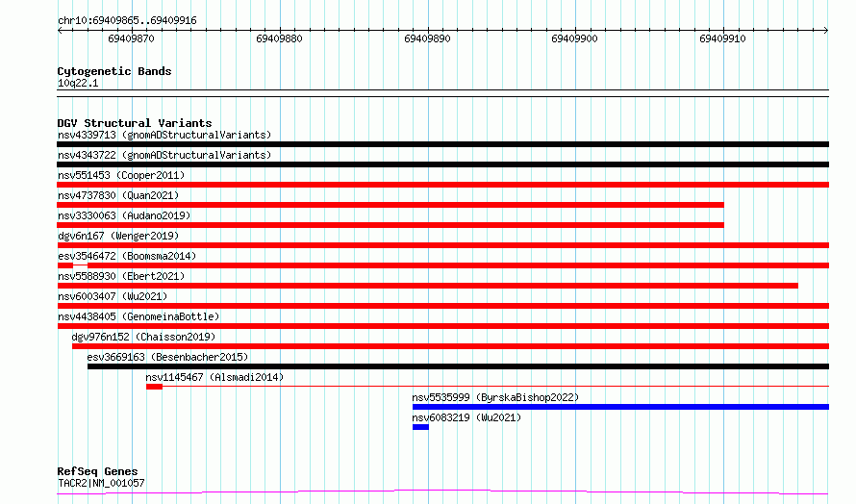
Task: Click ruler position 69409900
Action: coord(574,38)
